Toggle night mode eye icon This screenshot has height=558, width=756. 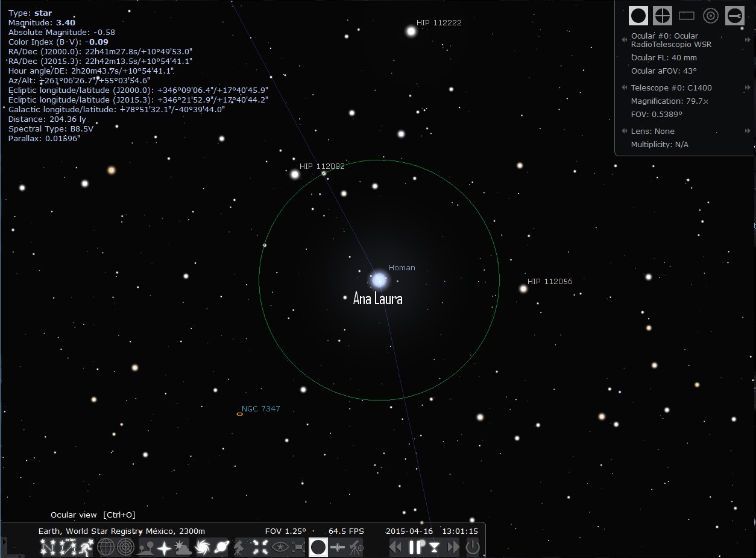click(279, 547)
